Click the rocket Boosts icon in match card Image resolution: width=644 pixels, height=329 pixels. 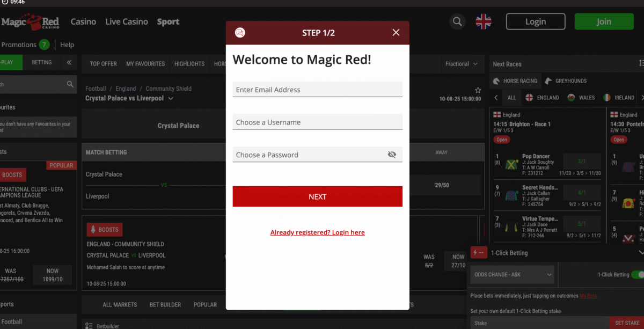tap(93, 230)
